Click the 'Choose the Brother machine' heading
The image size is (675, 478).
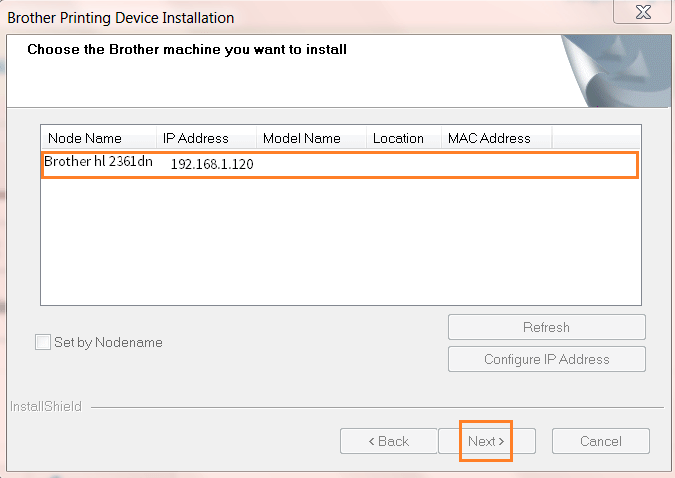click(x=187, y=49)
